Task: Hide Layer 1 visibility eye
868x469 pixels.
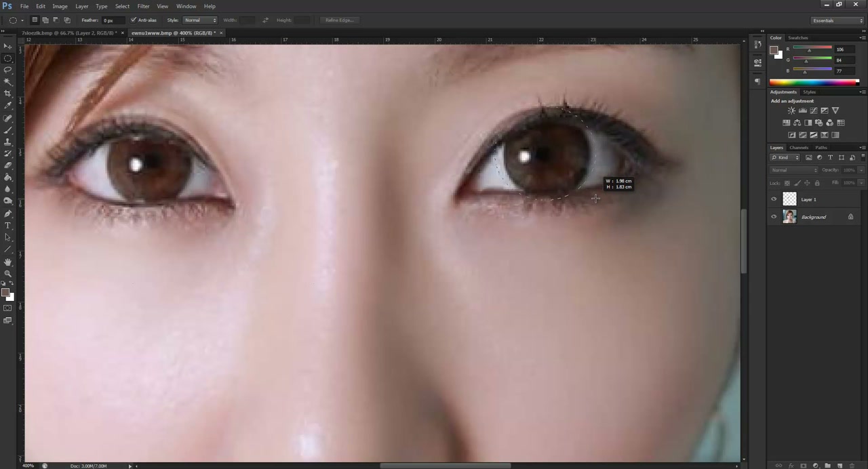Action: [x=774, y=199]
